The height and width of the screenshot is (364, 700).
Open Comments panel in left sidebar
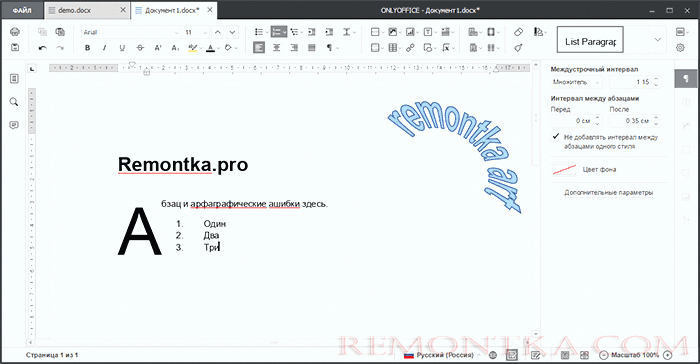coord(14,125)
